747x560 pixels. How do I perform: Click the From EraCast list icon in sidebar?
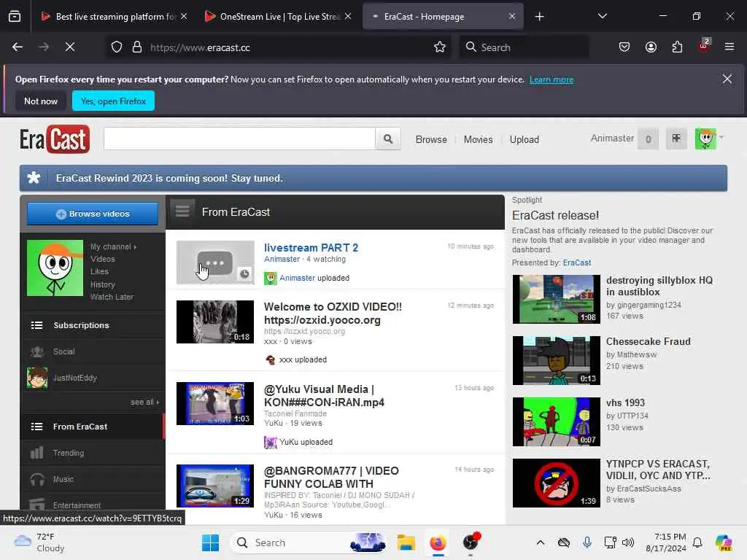36,427
